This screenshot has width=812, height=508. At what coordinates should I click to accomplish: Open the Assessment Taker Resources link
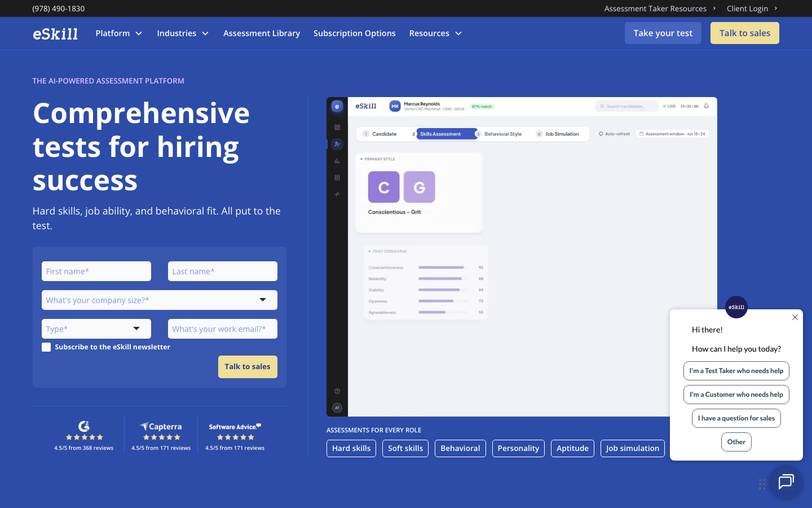pos(655,8)
